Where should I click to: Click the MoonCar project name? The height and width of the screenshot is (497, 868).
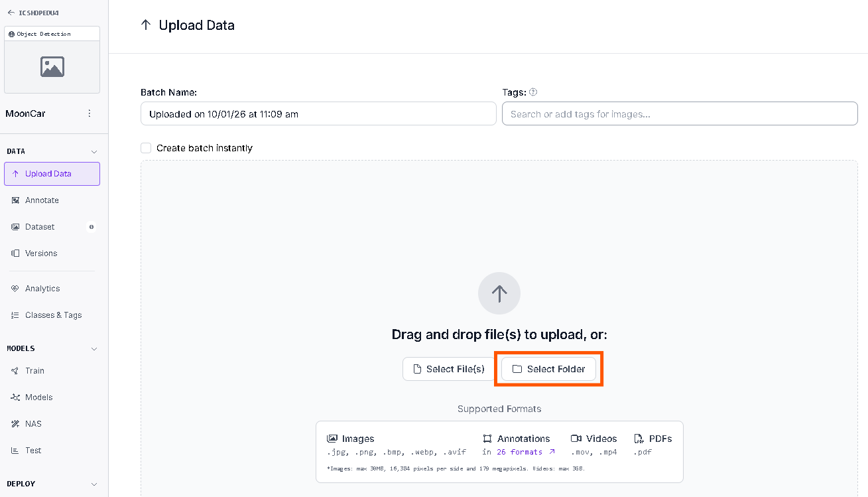25,113
